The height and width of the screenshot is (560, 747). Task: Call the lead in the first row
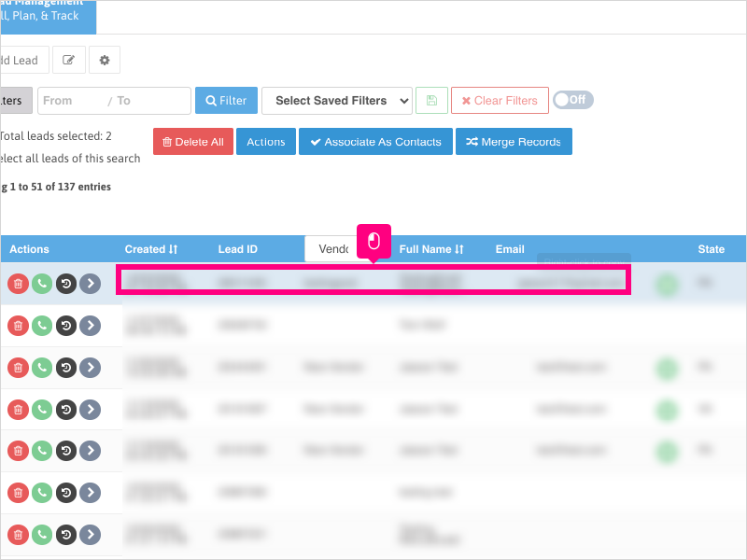tap(42, 284)
